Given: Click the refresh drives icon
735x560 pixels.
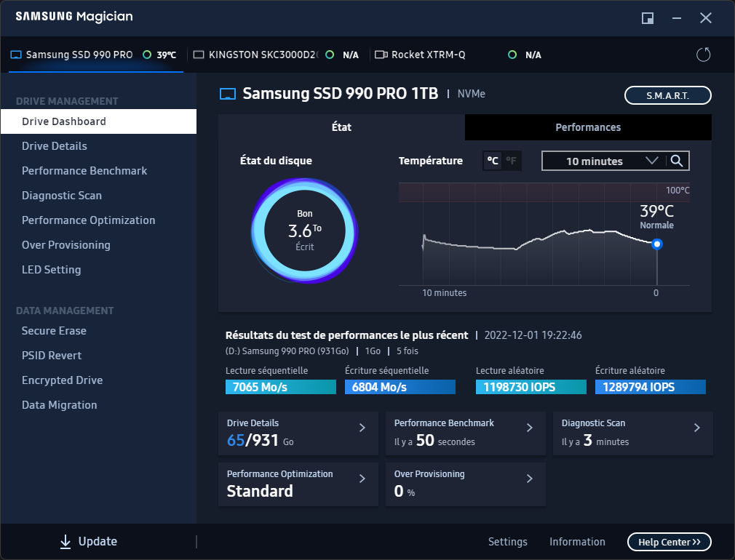Looking at the screenshot, I should pyautogui.click(x=703, y=55).
